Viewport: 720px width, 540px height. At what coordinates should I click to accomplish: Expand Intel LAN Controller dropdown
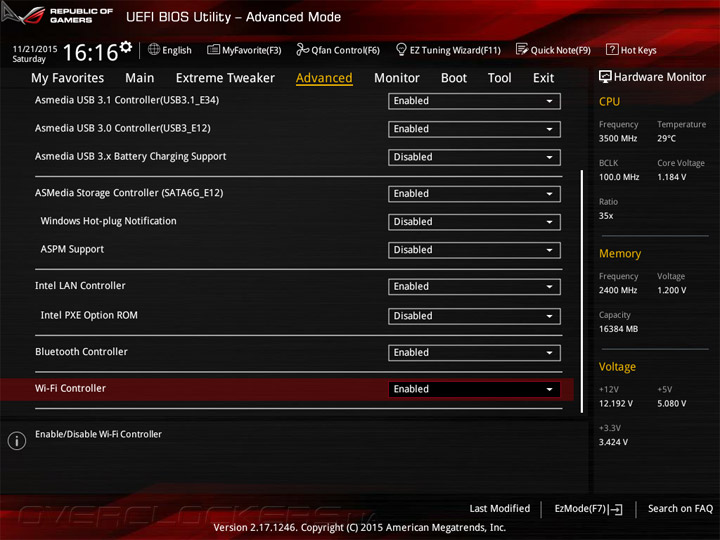coord(474,287)
